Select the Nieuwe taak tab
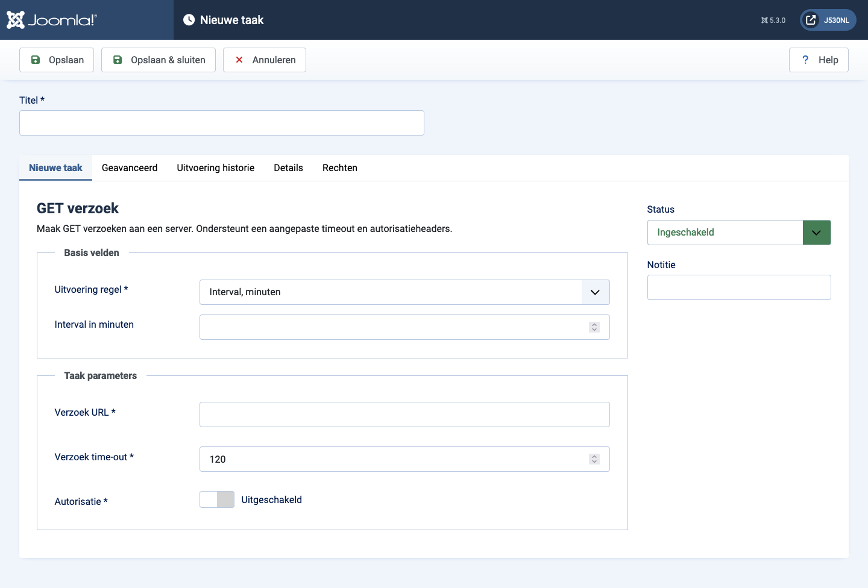This screenshot has width=868, height=588. pos(55,167)
